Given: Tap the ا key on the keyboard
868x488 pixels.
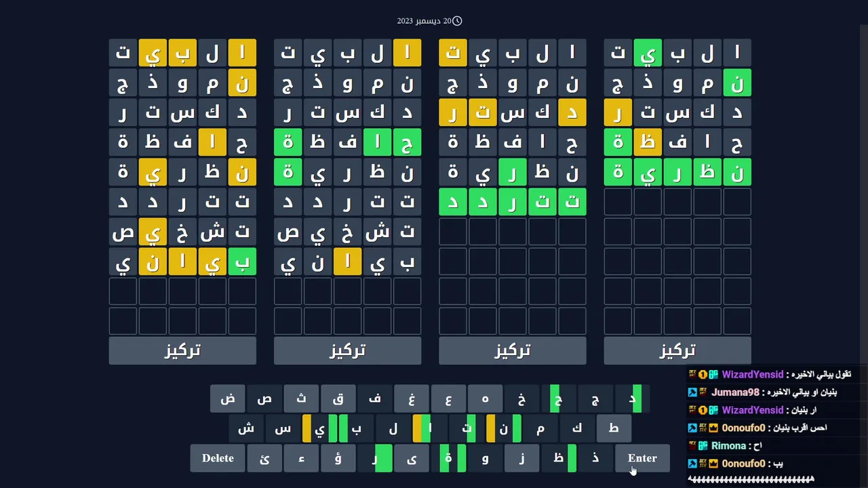Looking at the screenshot, I should [x=429, y=428].
